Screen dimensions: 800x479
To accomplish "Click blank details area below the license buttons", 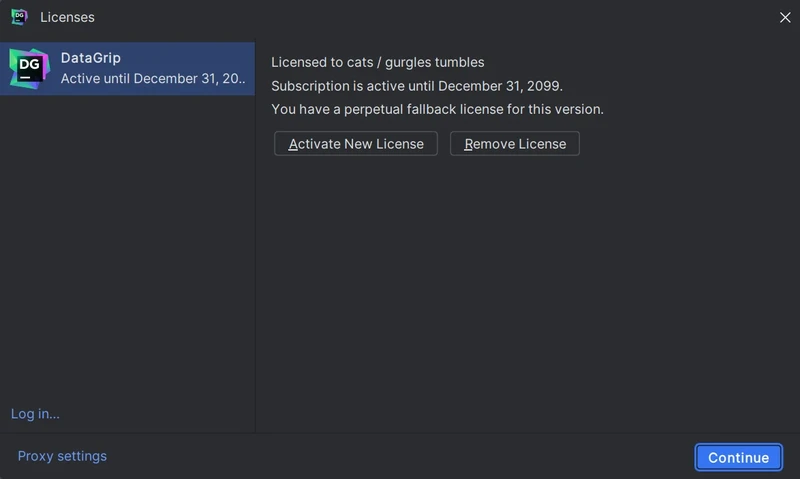I will [527, 290].
